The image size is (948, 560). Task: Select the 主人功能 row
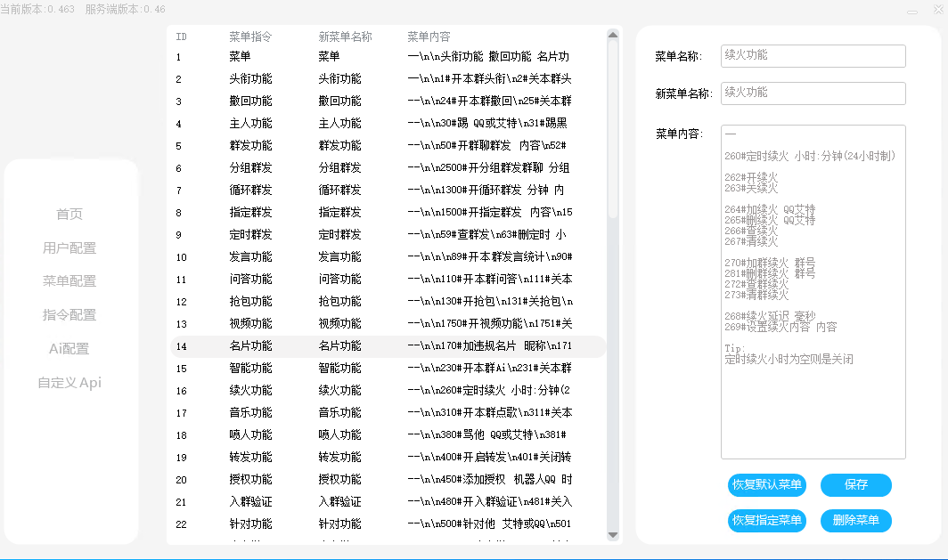tap(388, 124)
